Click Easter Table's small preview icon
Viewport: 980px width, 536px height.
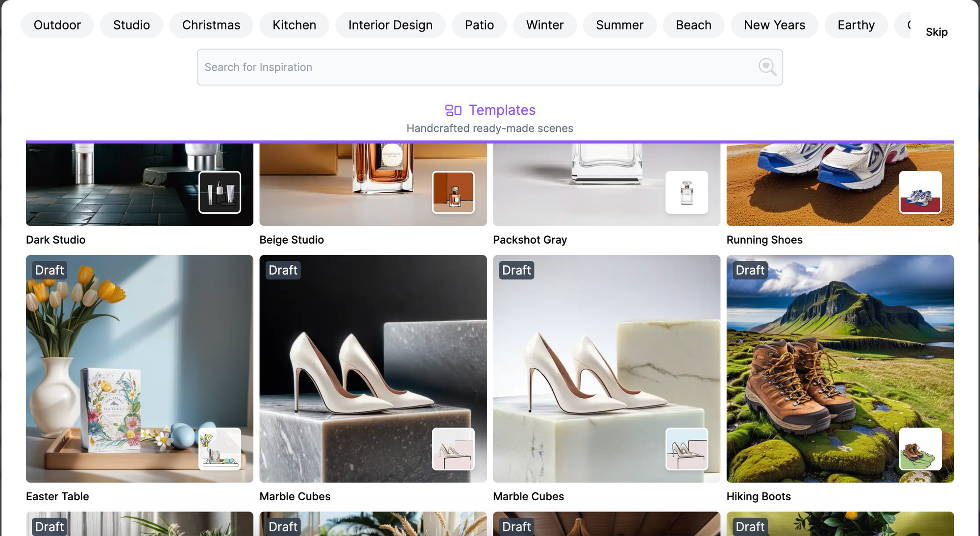[x=220, y=449]
